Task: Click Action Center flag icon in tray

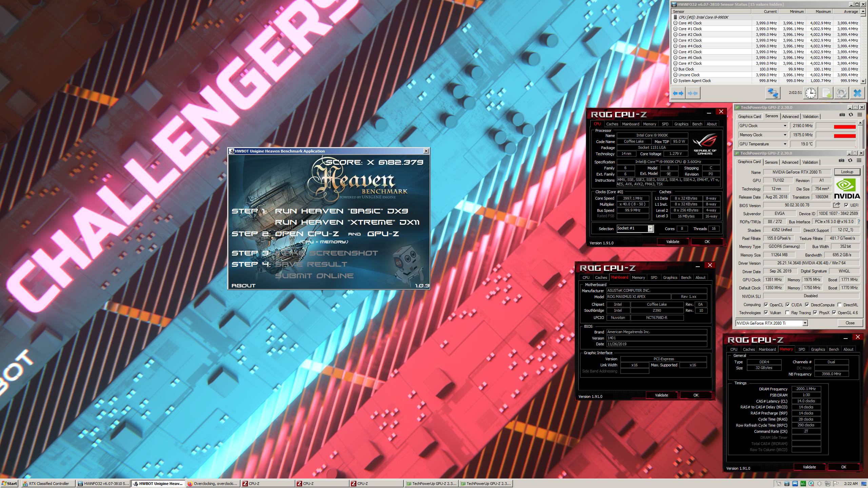Action: (x=836, y=484)
